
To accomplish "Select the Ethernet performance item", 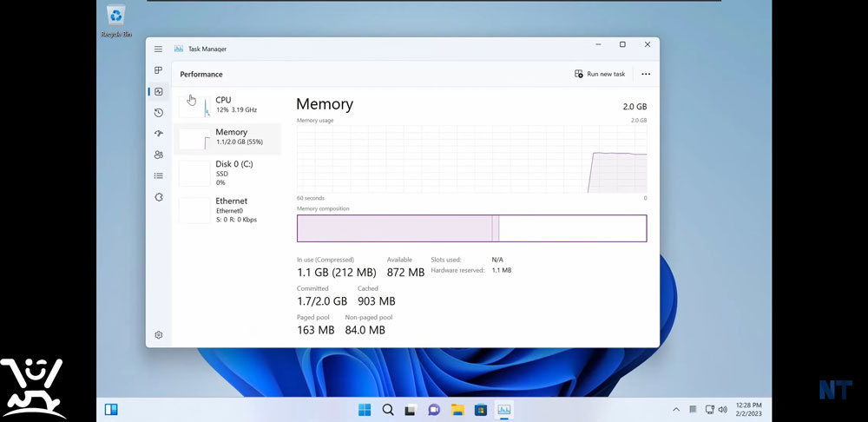I will click(x=227, y=210).
